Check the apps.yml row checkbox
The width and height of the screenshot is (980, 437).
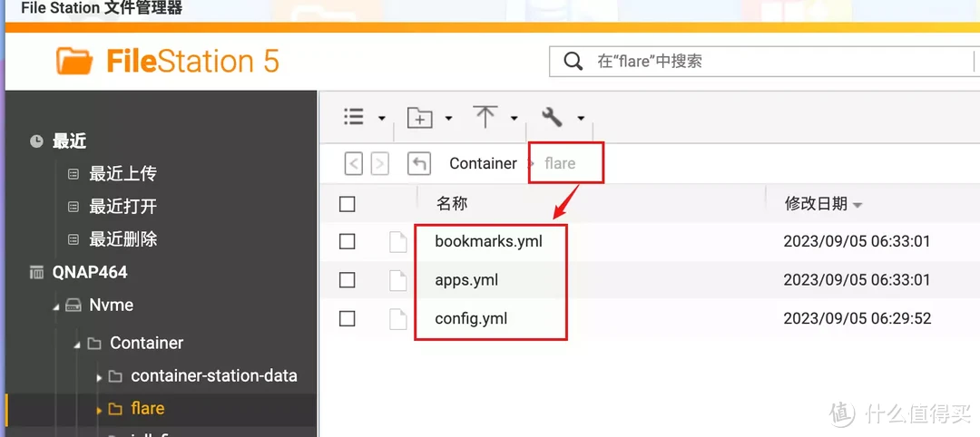347,280
